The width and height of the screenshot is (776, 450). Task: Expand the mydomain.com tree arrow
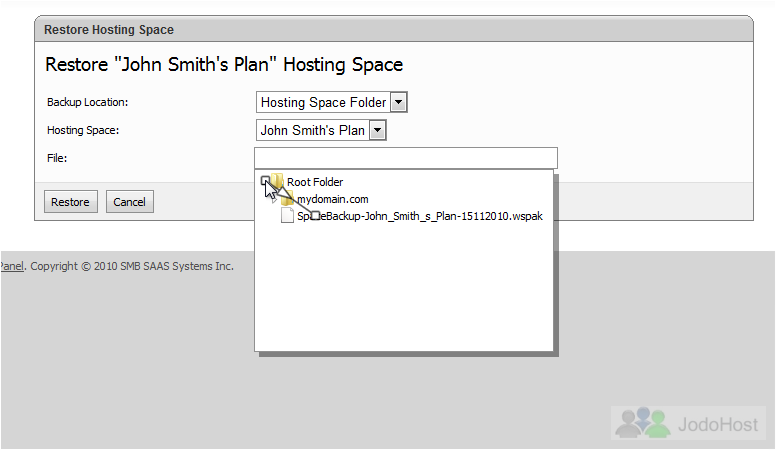click(x=275, y=200)
